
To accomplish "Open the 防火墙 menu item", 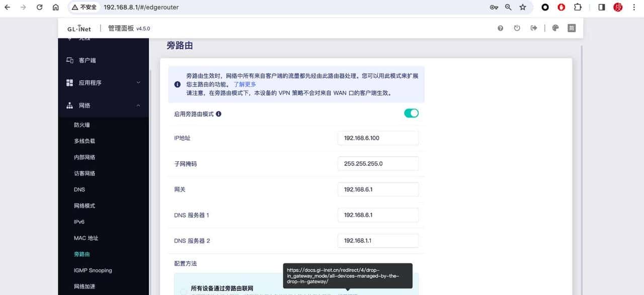I will pyautogui.click(x=82, y=125).
